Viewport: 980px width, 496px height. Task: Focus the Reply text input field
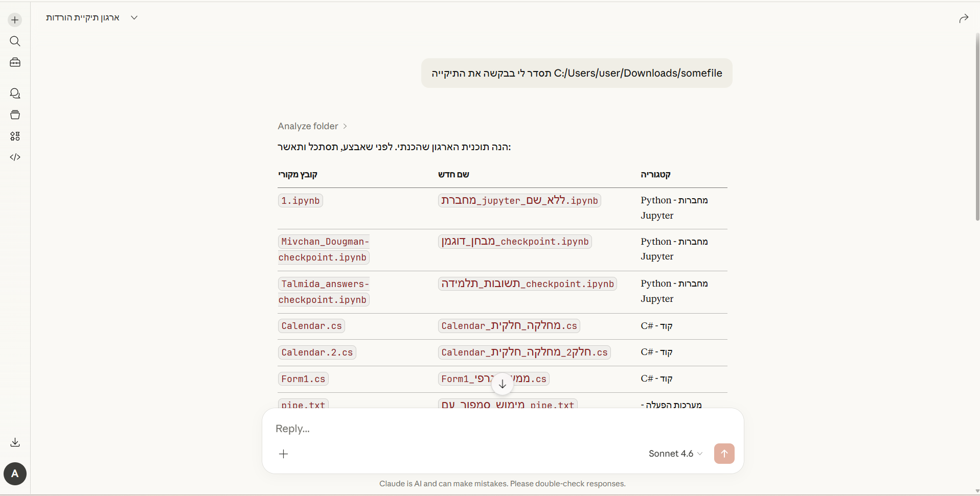460,429
